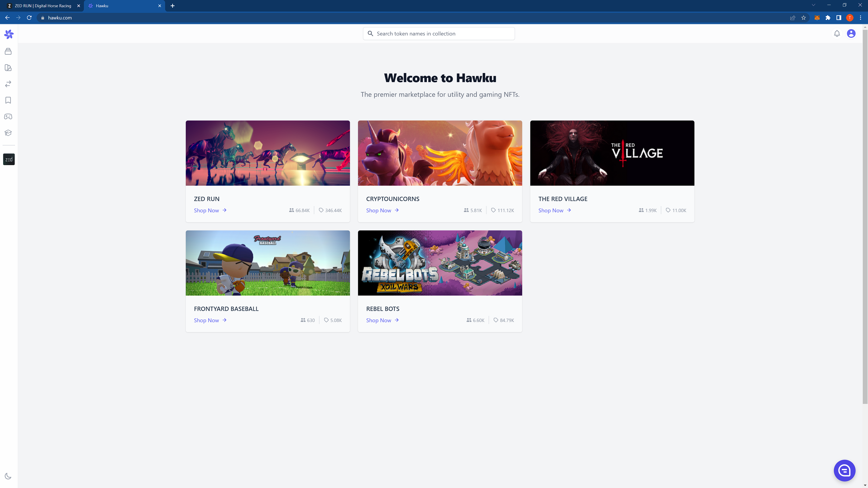Click the 5.08K tokens count

[333, 320]
